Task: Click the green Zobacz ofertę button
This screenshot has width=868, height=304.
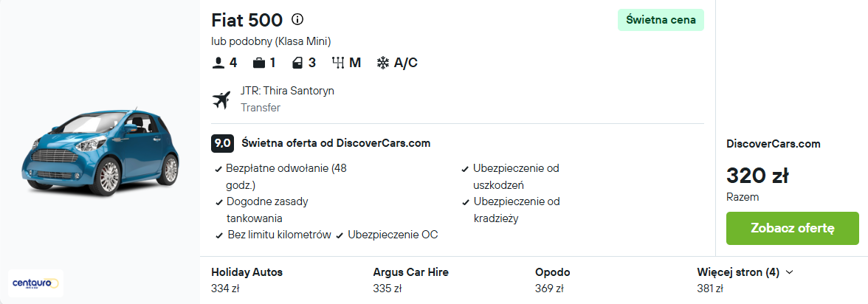Action: (792, 228)
